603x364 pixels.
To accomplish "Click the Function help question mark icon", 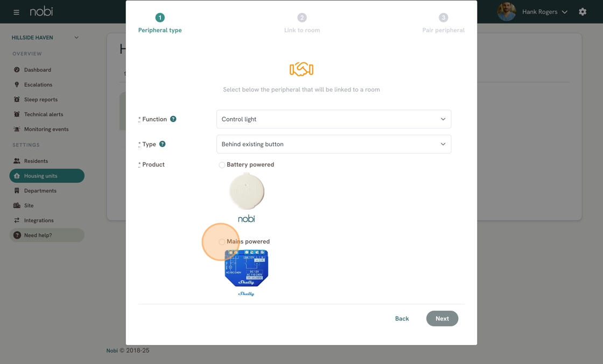I will pos(173,119).
